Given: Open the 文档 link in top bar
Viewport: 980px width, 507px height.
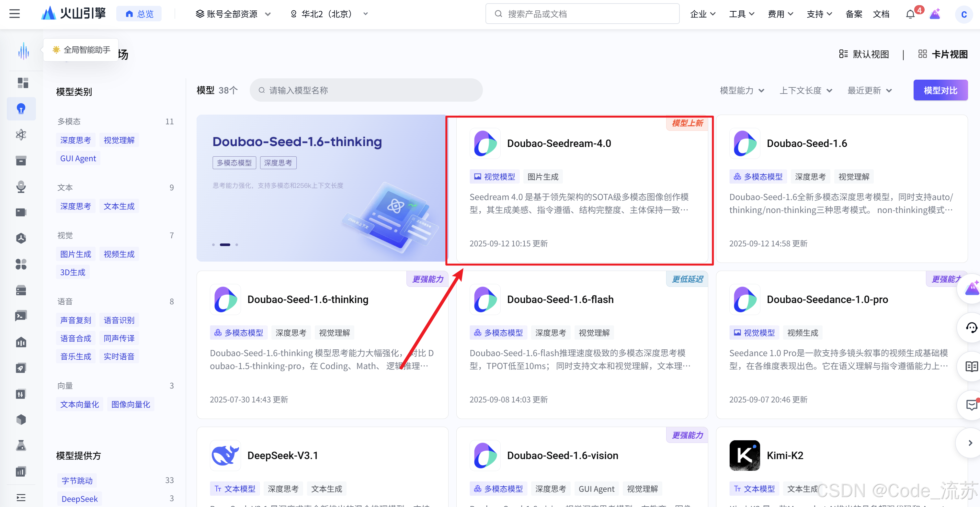Looking at the screenshot, I should (x=882, y=14).
